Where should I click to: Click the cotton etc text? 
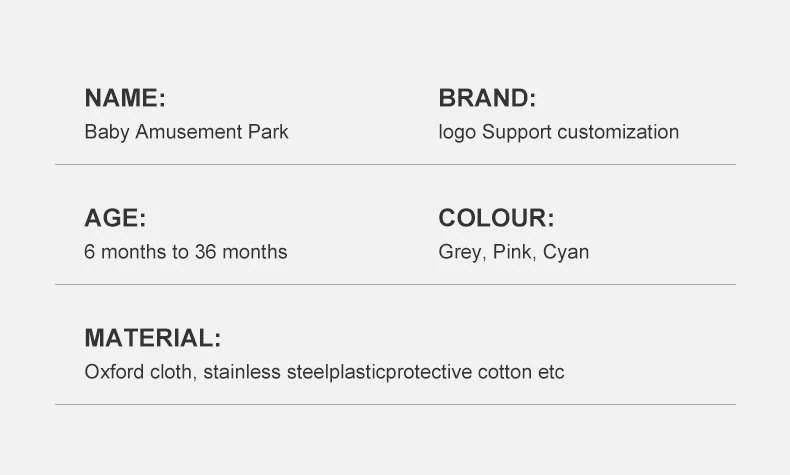(521, 372)
